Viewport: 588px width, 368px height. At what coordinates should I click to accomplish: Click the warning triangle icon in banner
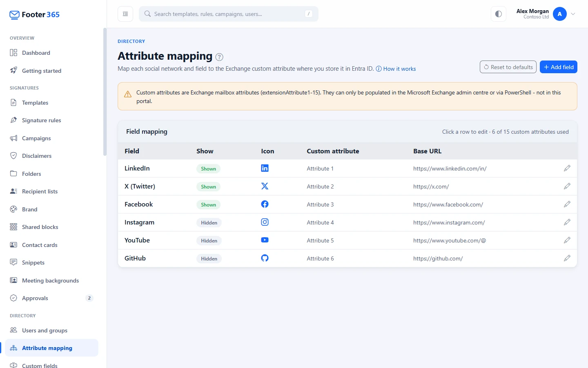(x=128, y=94)
